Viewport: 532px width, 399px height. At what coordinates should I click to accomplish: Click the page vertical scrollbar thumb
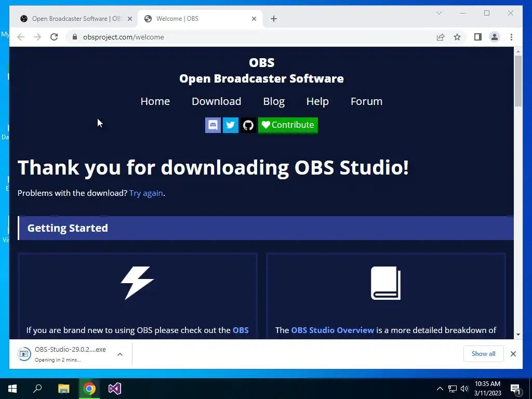click(x=518, y=81)
